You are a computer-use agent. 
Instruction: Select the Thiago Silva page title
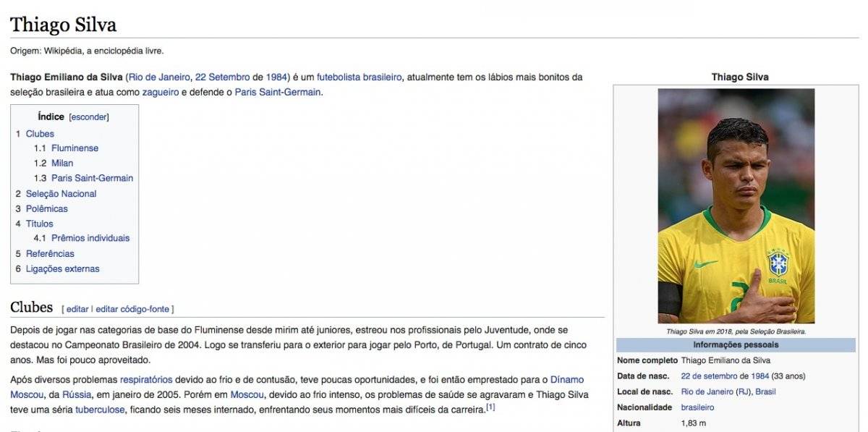(64, 25)
